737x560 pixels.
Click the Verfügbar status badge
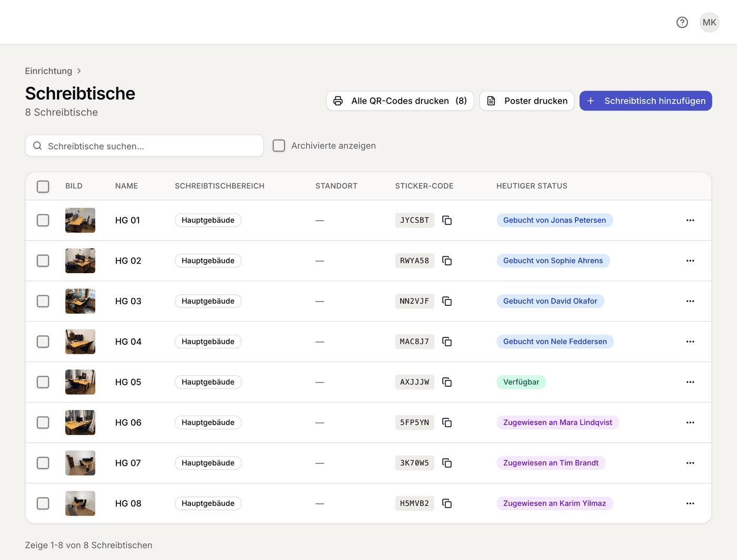pyautogui.click(x=521, y=382)
